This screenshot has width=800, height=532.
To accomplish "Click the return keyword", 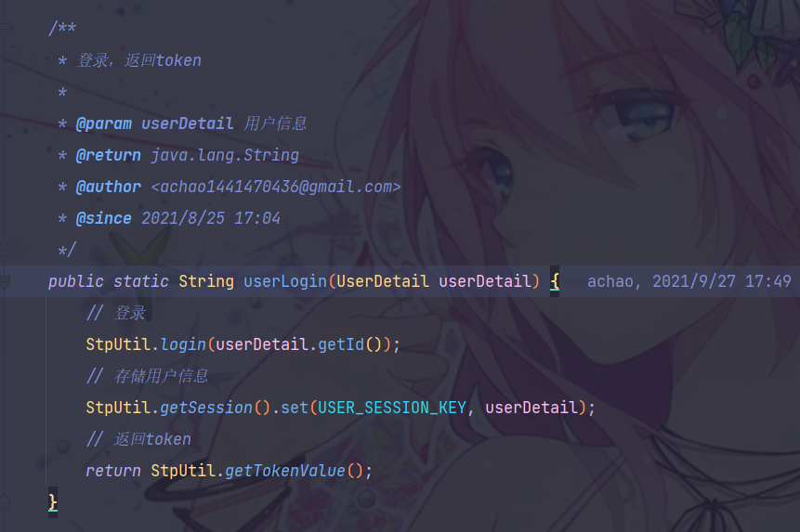I will pos(113,471).
